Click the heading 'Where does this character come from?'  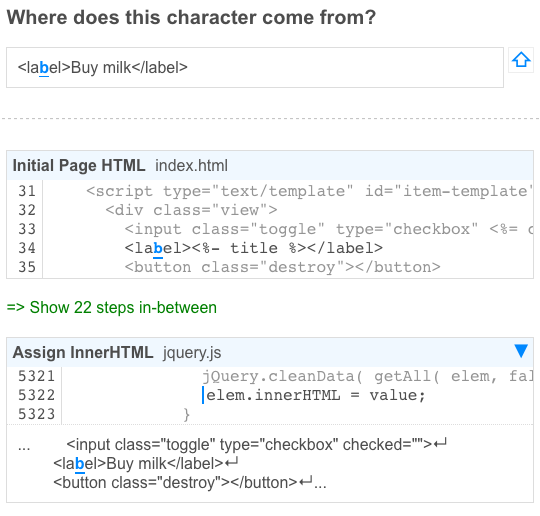point(191,17)
